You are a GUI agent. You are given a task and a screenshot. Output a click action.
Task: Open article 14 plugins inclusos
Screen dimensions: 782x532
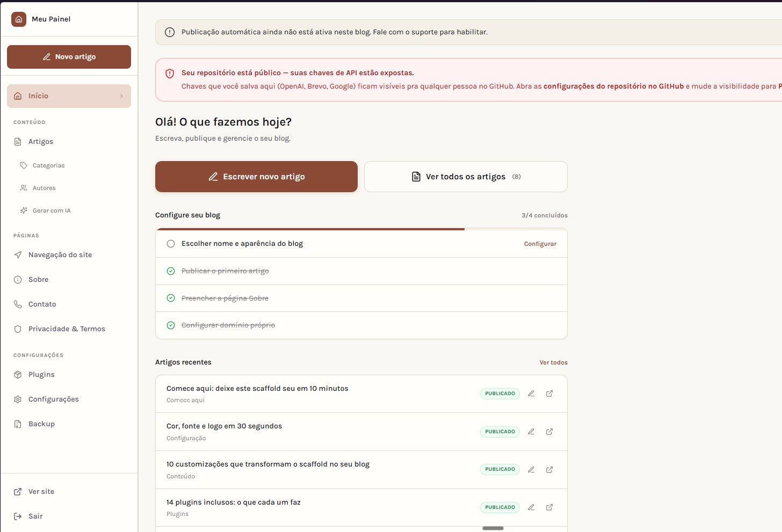coord(234,502)
